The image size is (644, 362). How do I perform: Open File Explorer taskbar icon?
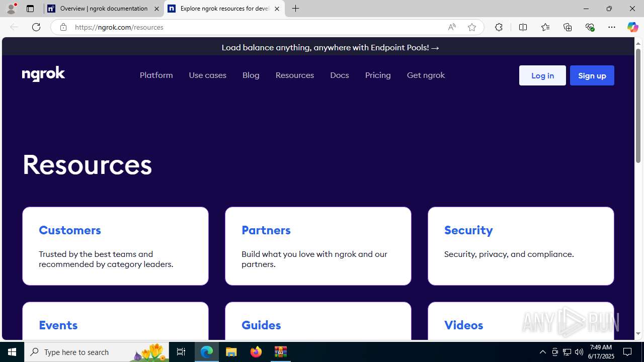[231, 352]
